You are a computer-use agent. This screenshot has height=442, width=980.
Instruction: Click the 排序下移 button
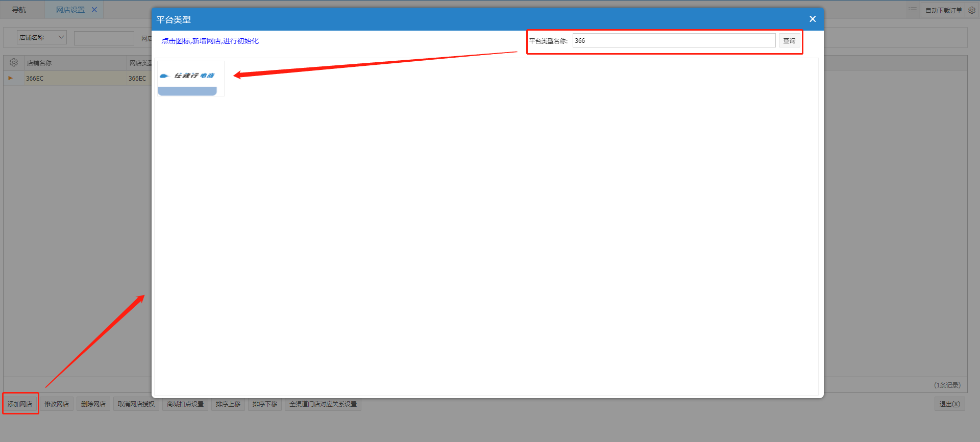point(265,404)
